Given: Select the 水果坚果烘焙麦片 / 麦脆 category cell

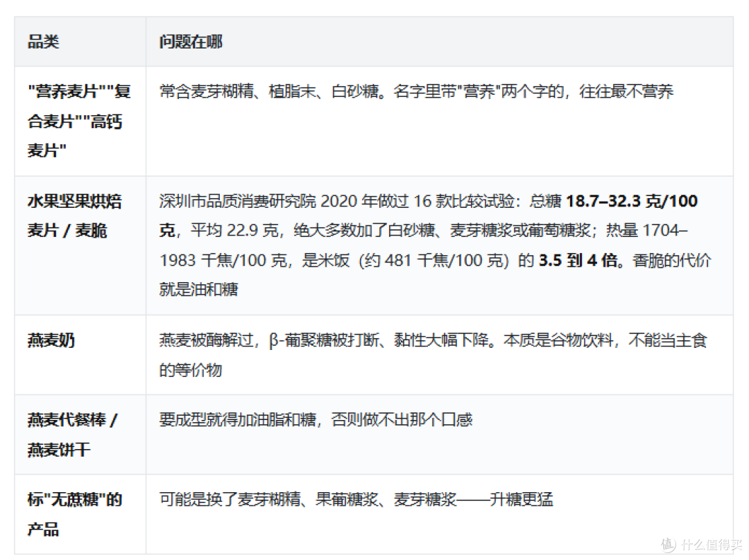Looking at the screenshot, I should click(80, 245).
